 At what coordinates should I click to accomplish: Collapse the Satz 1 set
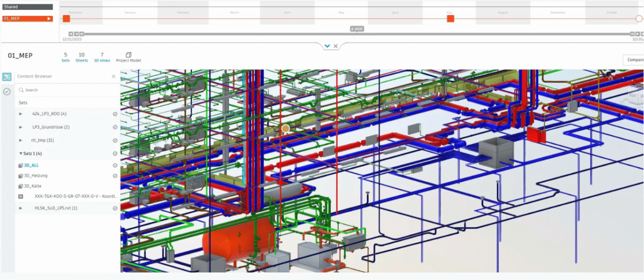[21, 154]
